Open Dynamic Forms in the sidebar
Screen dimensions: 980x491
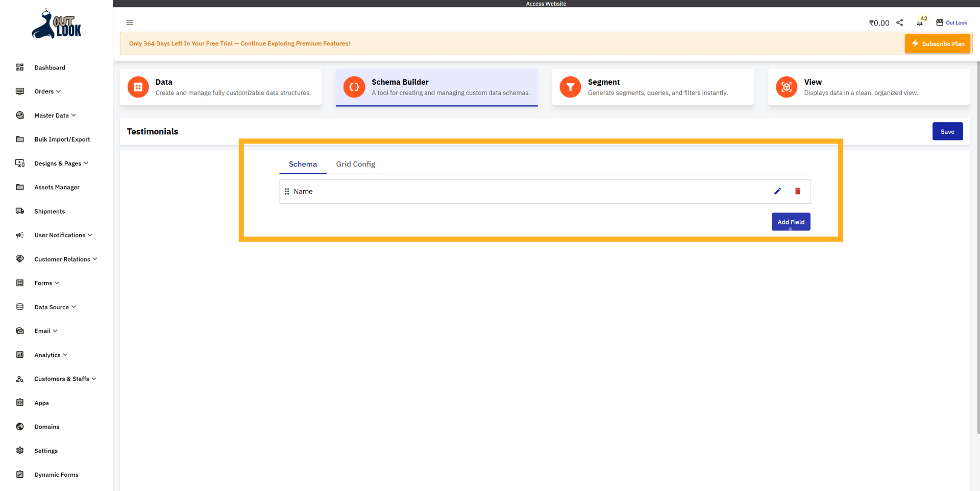[x=57, y=475]
